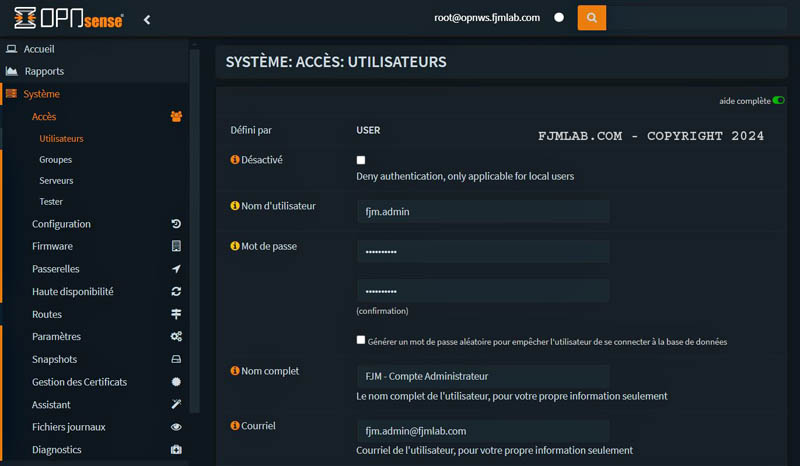Image resolution: width=800 pixels, height=466 pixels.
Task: Open the Serveurs menu item
Action: pyautogui.click(x=56, y=181)
